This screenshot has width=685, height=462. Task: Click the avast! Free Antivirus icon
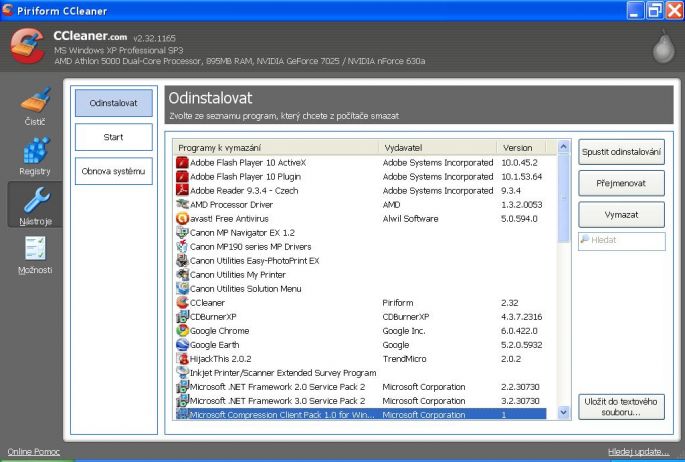(x=182, y=218)
